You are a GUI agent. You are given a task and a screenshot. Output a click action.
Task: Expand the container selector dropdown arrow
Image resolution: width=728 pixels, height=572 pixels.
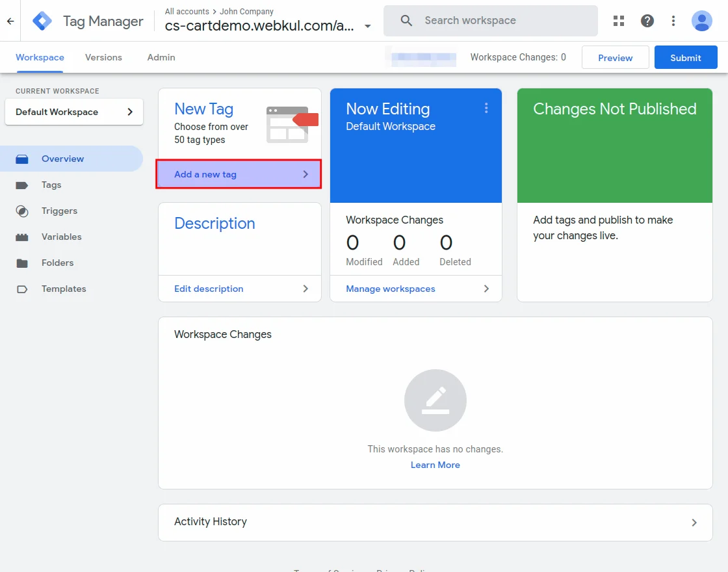(368, 27)
